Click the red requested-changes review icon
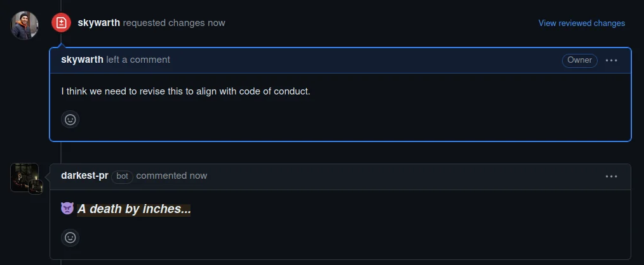Screen dimensions: 644x265 [61, 23]
